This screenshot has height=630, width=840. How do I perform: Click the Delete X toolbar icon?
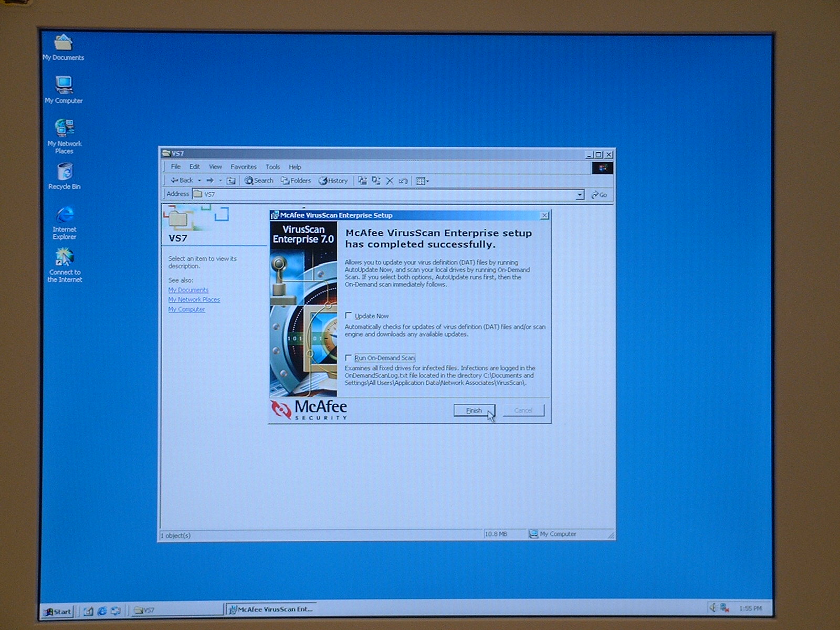coord(390,181)
